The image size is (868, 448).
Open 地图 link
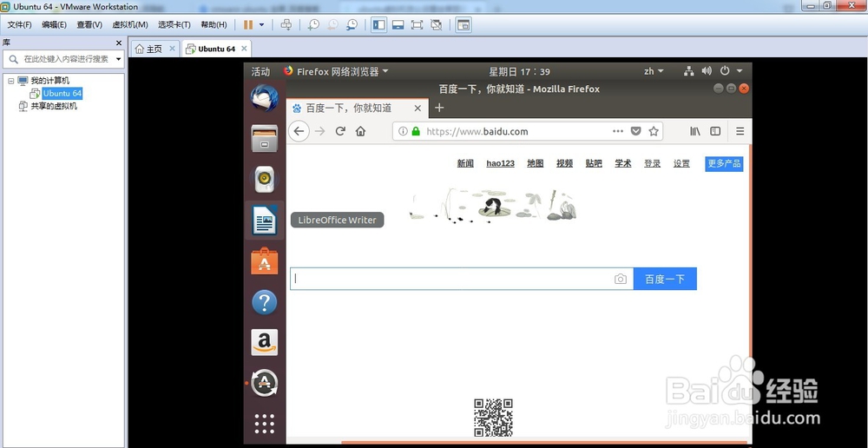pyautogui.click(x=536, y=163)
